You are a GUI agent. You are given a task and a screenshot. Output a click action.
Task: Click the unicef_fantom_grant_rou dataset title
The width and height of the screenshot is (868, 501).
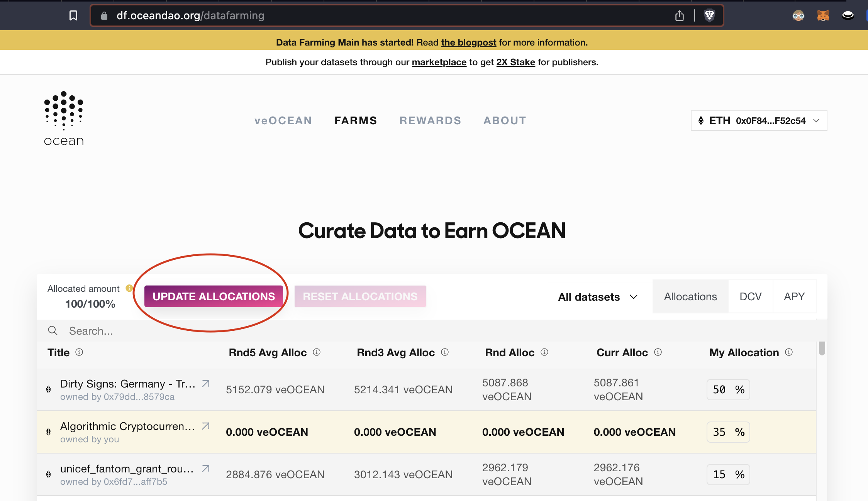127,469
